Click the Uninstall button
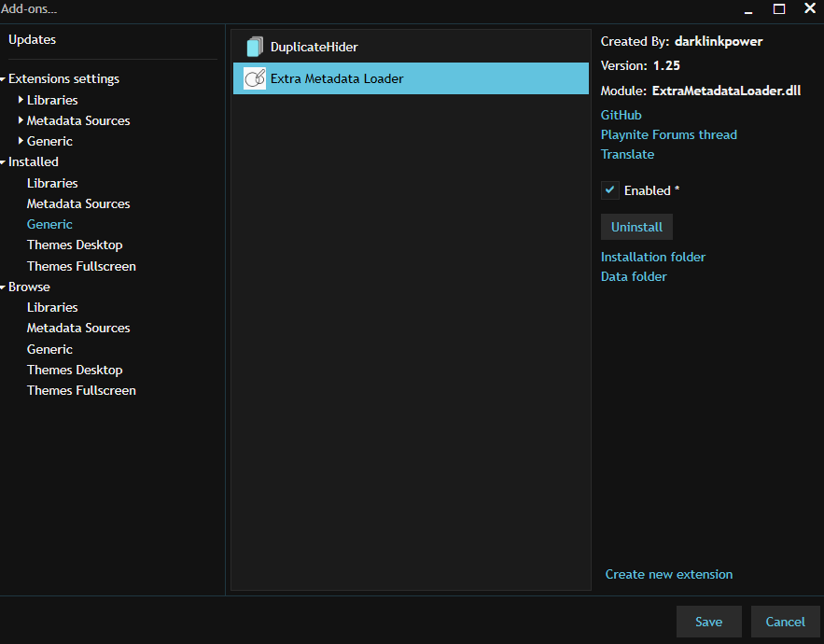The width and height of the screenshot is (824, 644). (x=636, y=227)
